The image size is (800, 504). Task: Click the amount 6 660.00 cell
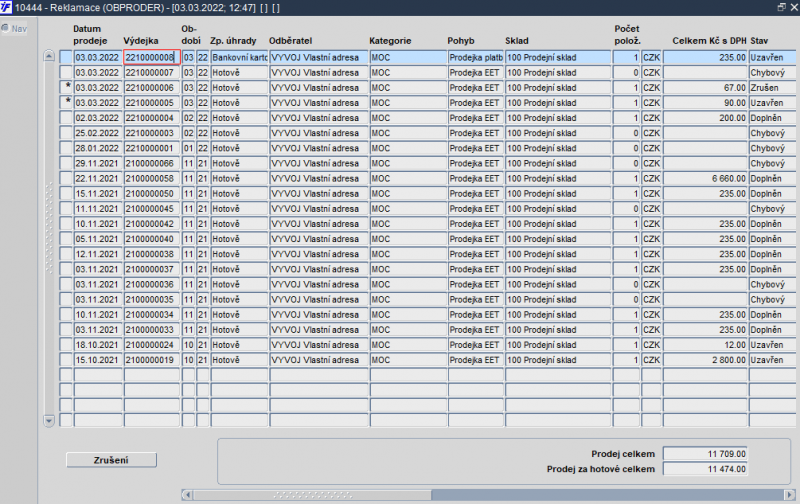(x=705, y=179)
